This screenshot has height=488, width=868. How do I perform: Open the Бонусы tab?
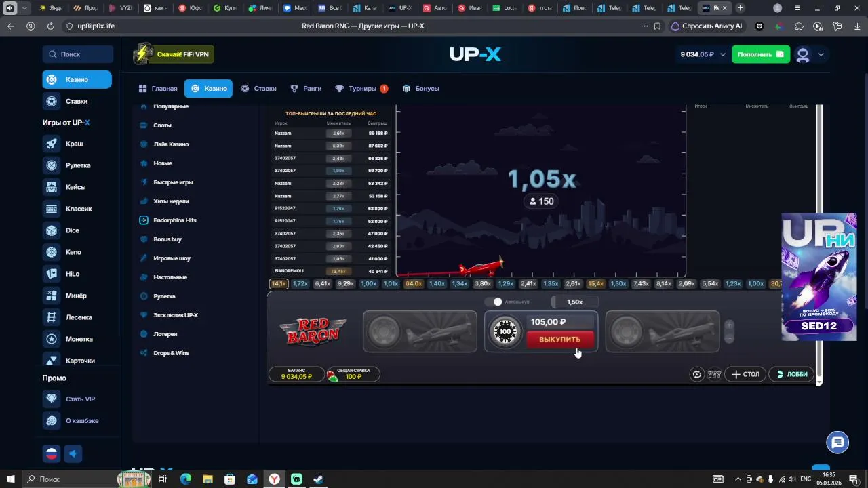(x=421, y=89)
